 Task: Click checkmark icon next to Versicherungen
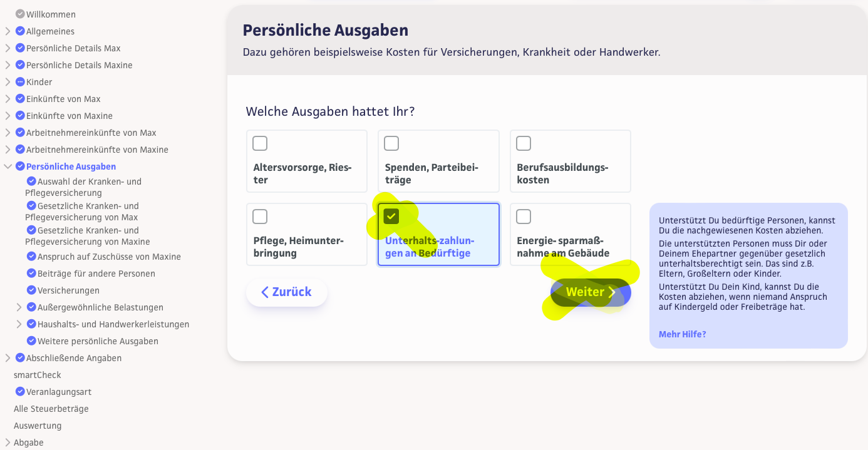pos(32,290)
